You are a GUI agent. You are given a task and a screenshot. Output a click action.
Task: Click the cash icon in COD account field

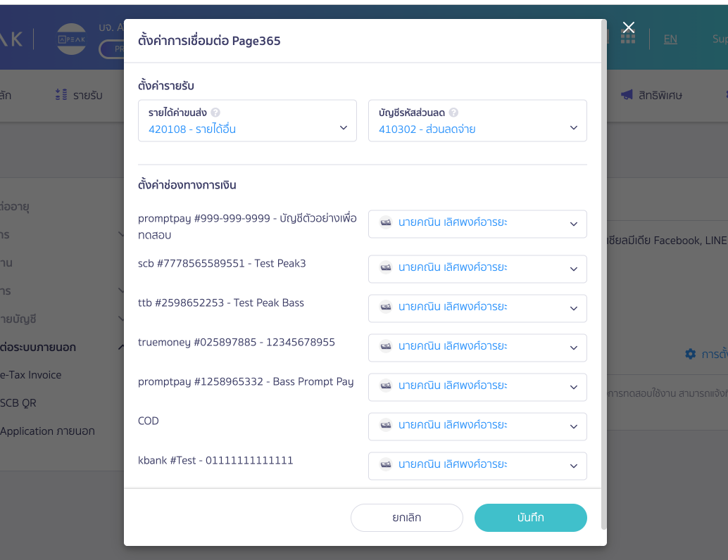[x=386, y=425]
